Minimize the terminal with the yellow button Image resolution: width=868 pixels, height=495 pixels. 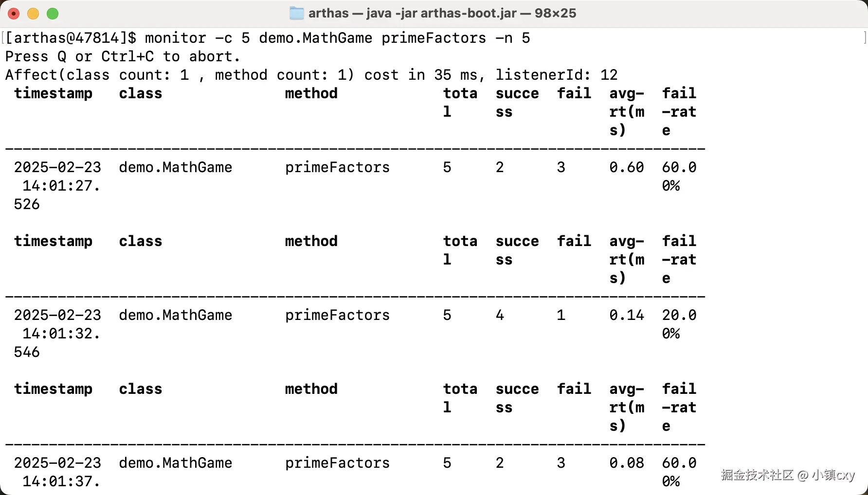coord(33,14)
